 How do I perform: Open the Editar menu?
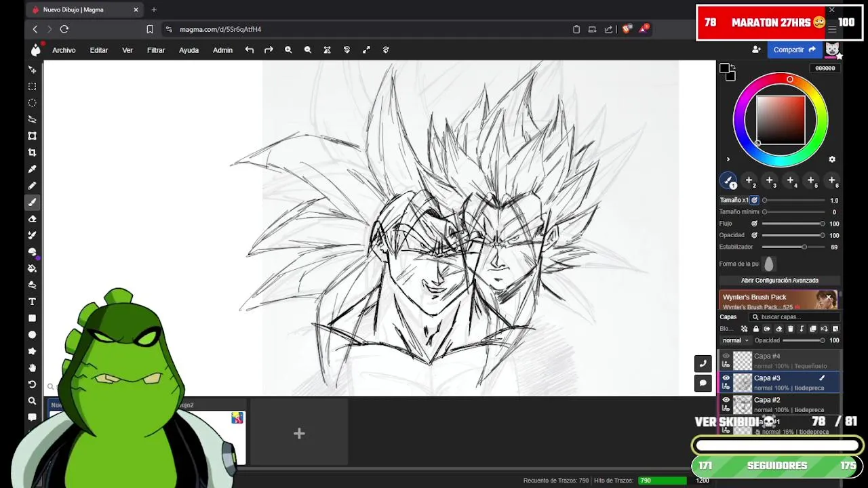[x=99, y=50]
